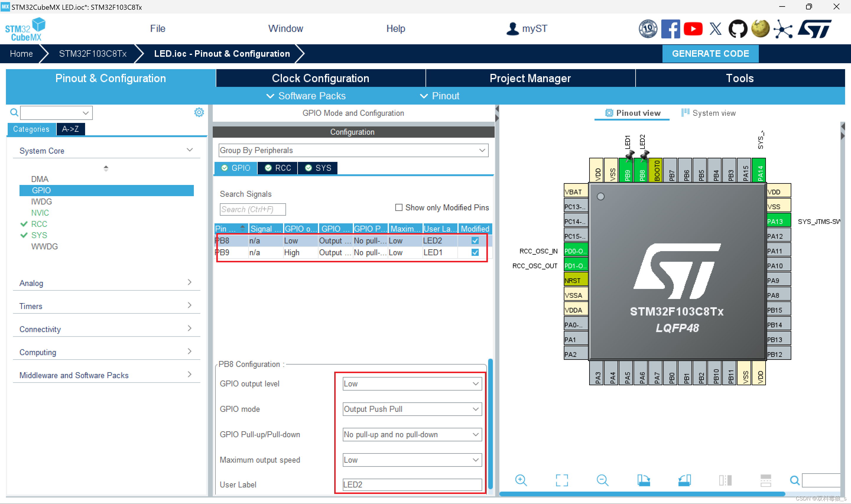Click the PB8 configuration vertical scrollbar

pyautogui.click(x=490, y=424)
